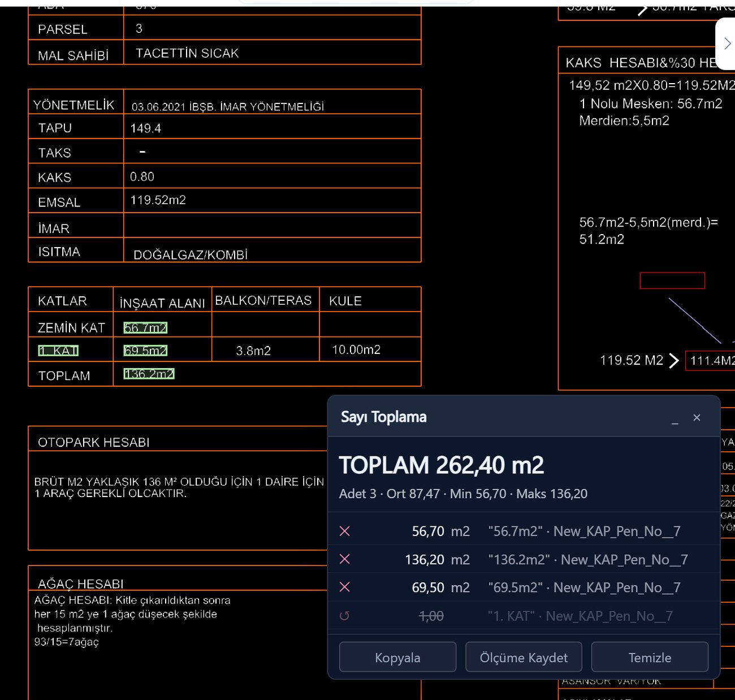
Task: Click the Sayı Toplama panel title
Action: pos(383,417)
